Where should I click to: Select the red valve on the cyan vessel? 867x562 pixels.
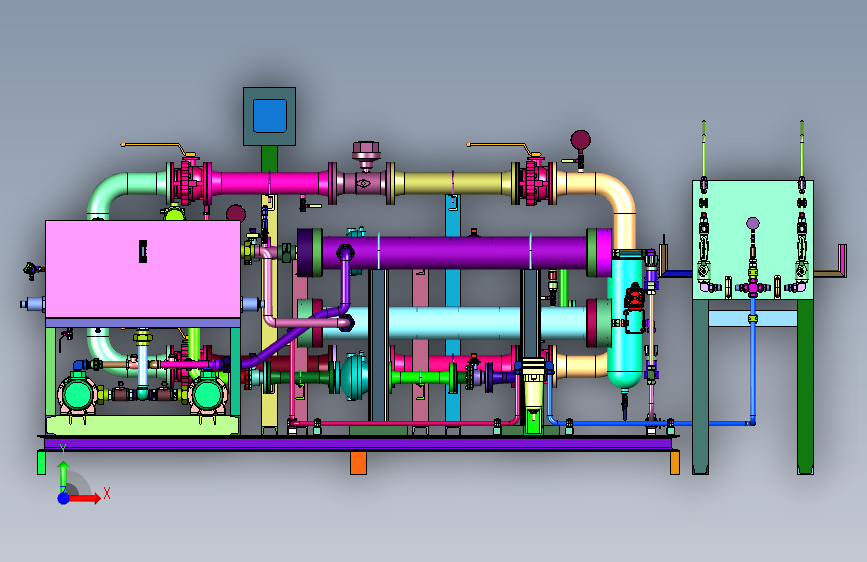634,296
